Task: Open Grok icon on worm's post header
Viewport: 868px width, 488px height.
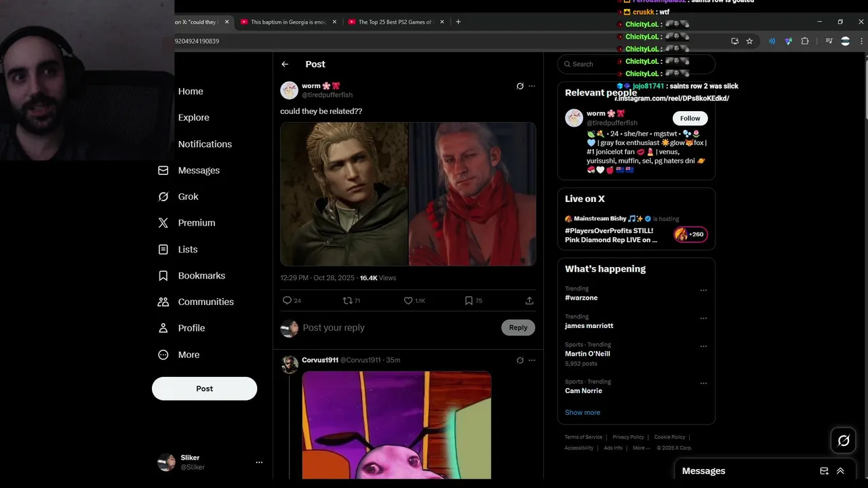Action: (x=520, y=86)
